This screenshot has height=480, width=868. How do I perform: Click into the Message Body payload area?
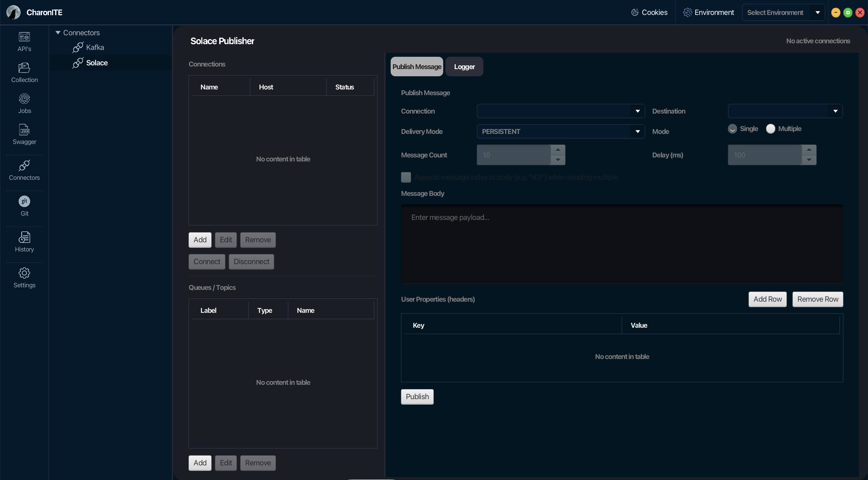coord(622,244)
